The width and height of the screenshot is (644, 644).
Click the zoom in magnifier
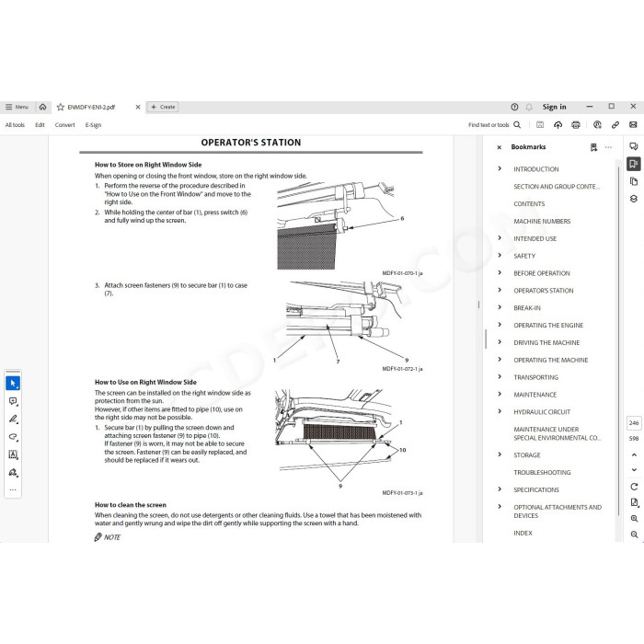click(x=634, y=518)
